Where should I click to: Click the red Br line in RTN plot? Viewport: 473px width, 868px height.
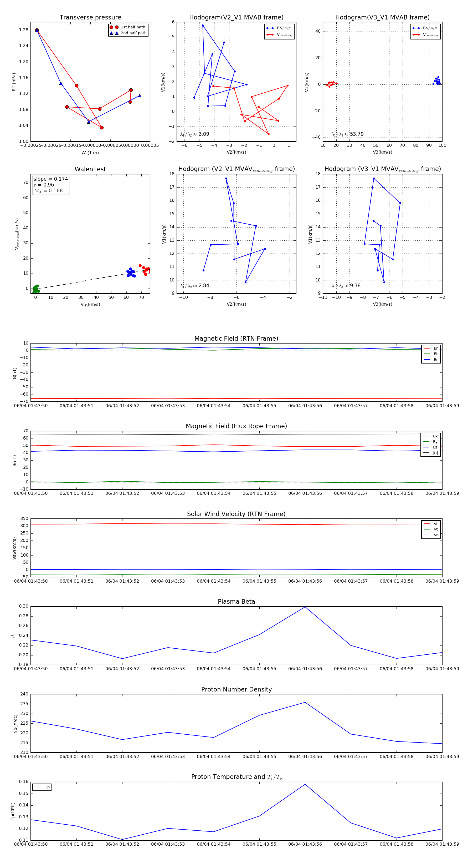pyautogui.click(x=236, y=398)
